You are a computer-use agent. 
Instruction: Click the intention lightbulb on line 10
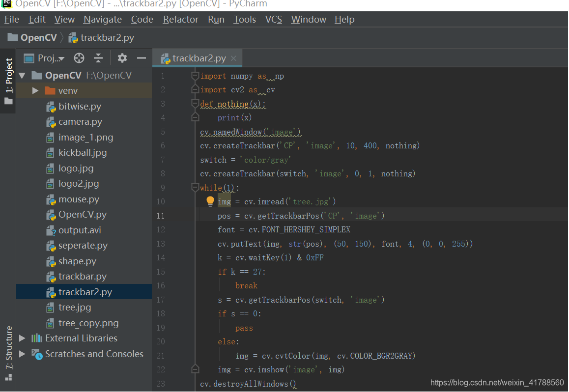pyautogui.click(x=210, y=201)
